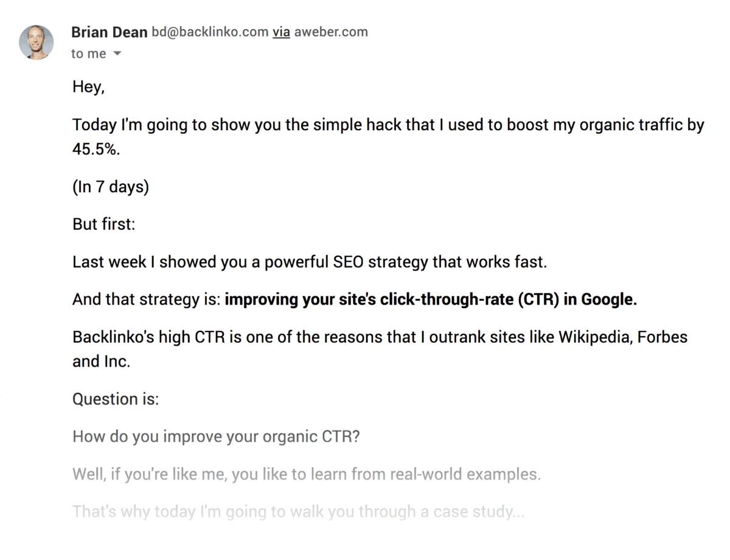Click "How do you improve your organic CTR?"
The image size is (730, 560).
click(x=216, y=437)
